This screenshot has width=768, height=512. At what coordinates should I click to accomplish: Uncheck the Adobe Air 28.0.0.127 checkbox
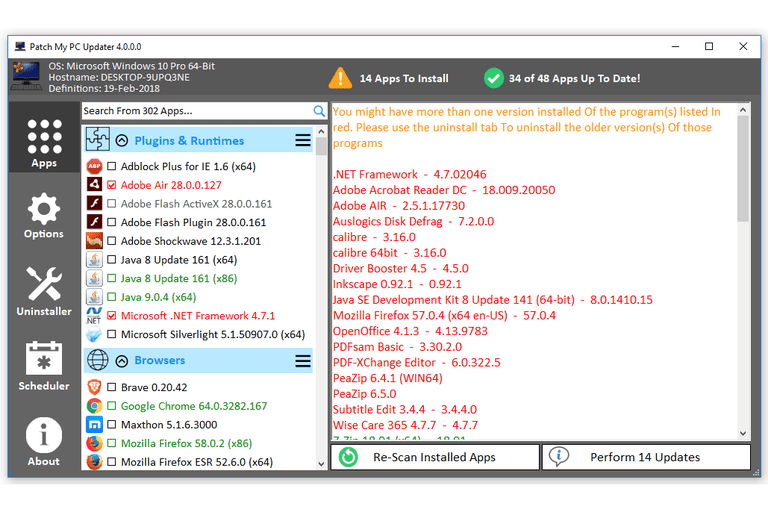tap(112, 185)
